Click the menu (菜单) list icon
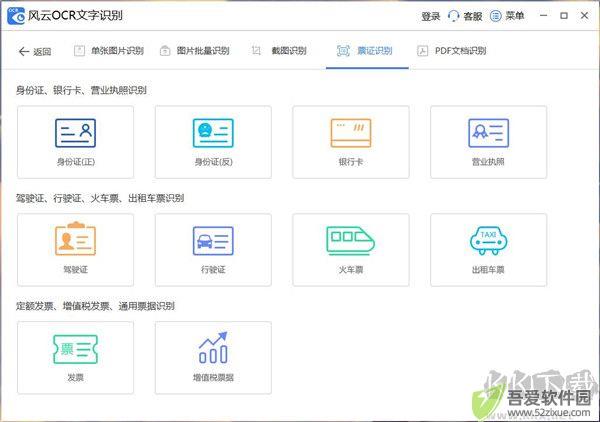 click(496, 16)
